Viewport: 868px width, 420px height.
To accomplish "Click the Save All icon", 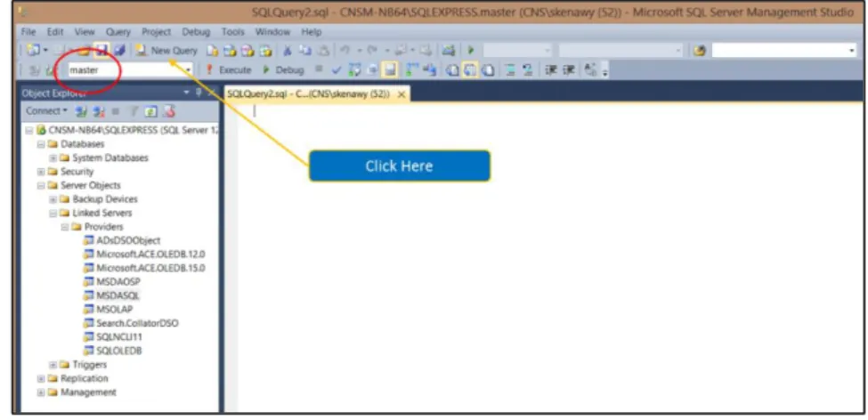I will (119, 51).
